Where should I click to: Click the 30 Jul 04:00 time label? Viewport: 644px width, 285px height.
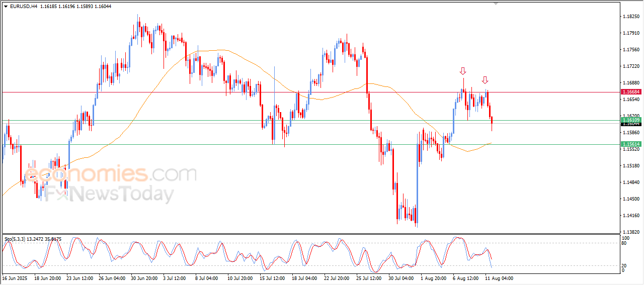point(402,278)
